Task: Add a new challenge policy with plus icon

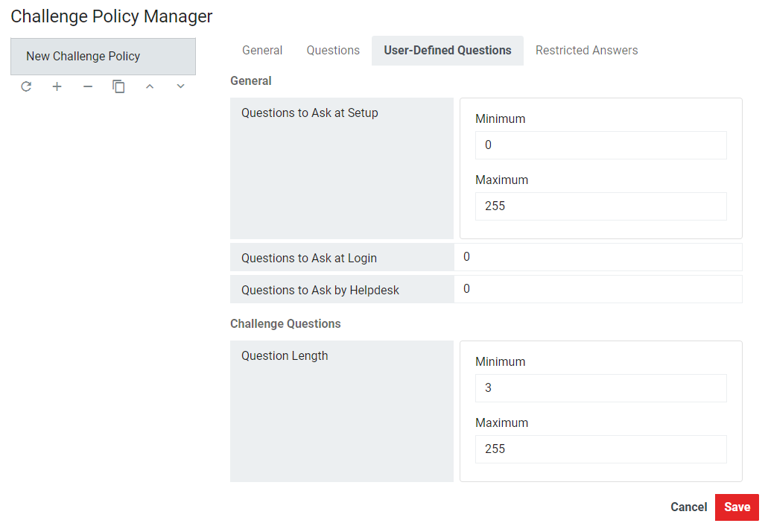Action: (57, 87)
